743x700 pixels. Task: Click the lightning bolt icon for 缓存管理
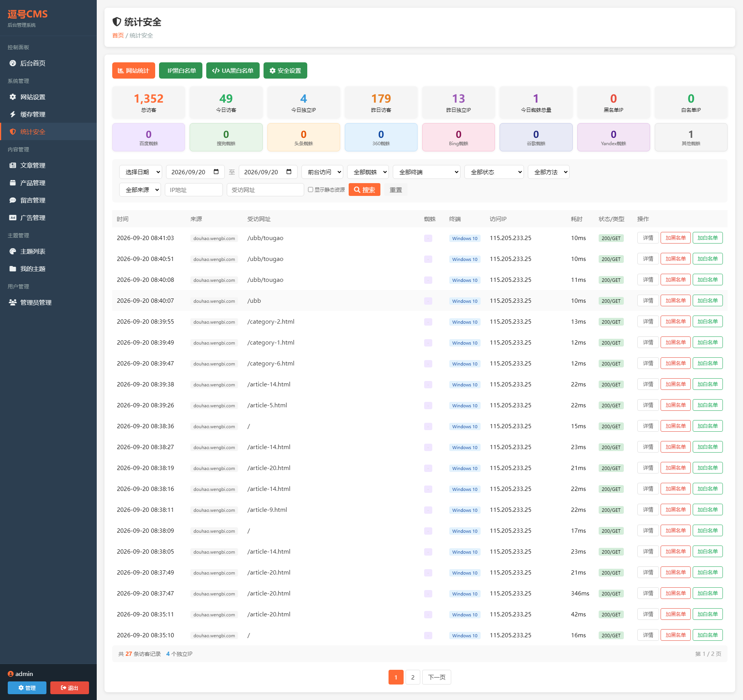pos(13,114)
